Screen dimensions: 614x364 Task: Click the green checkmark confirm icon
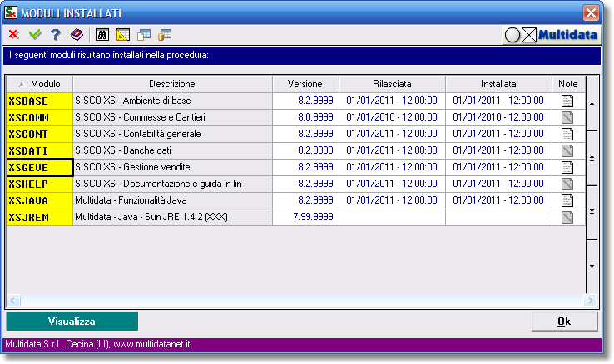tap(35, 35)
